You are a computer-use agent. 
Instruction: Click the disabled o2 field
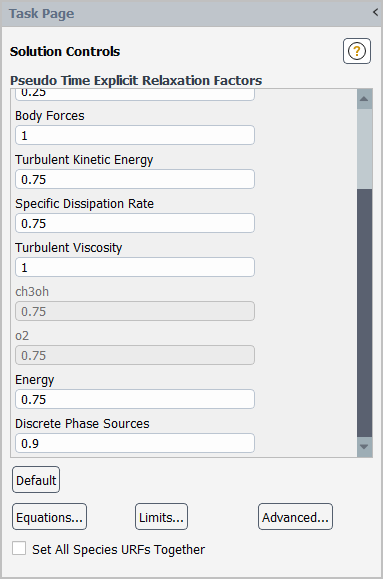(135, 355)
